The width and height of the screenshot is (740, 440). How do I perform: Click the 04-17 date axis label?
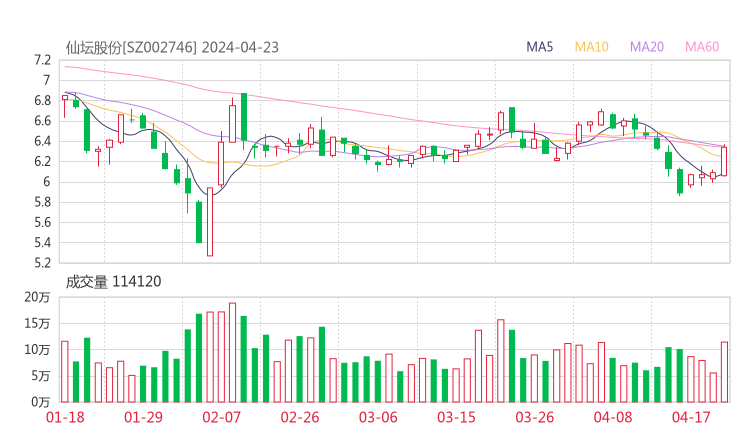691,417
